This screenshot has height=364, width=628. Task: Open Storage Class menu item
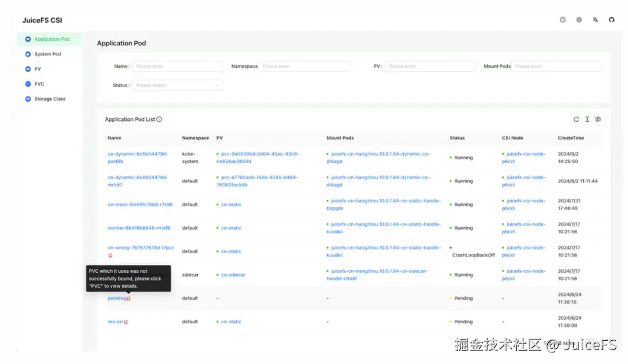(x=50, y=99)
